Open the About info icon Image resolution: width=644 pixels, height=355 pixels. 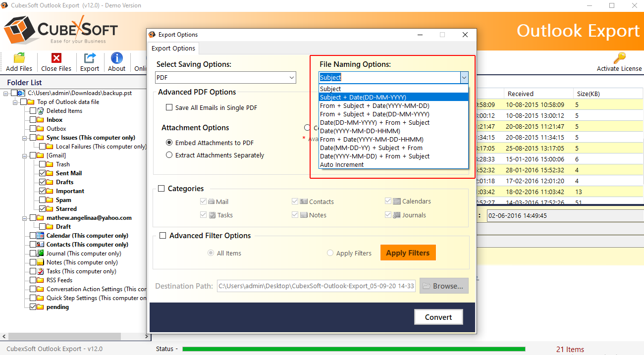click(x=117, y=57)
